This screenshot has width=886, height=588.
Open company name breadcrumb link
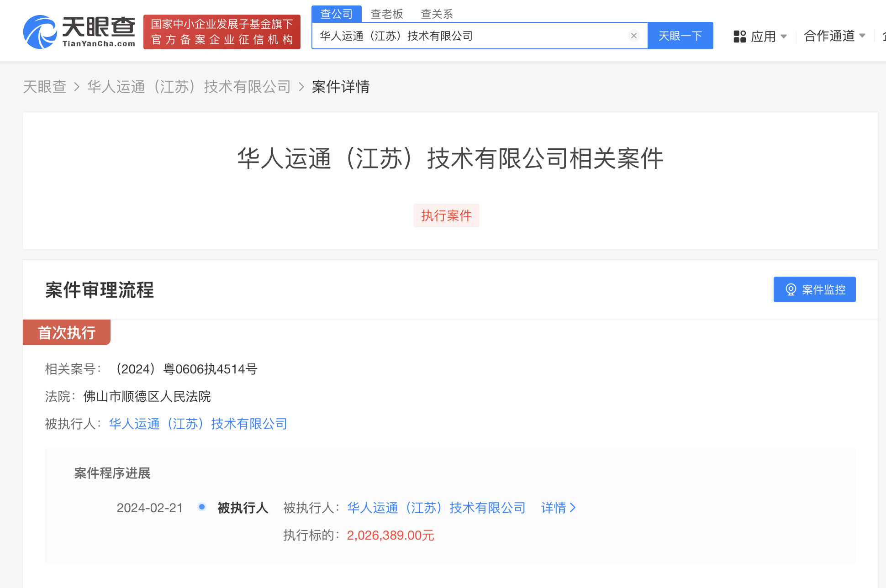coord(189,87)
